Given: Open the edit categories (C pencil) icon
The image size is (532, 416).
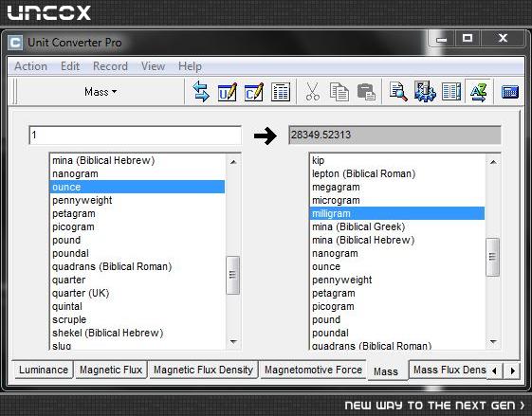Looking at the screenshot, I should [254, 92].
